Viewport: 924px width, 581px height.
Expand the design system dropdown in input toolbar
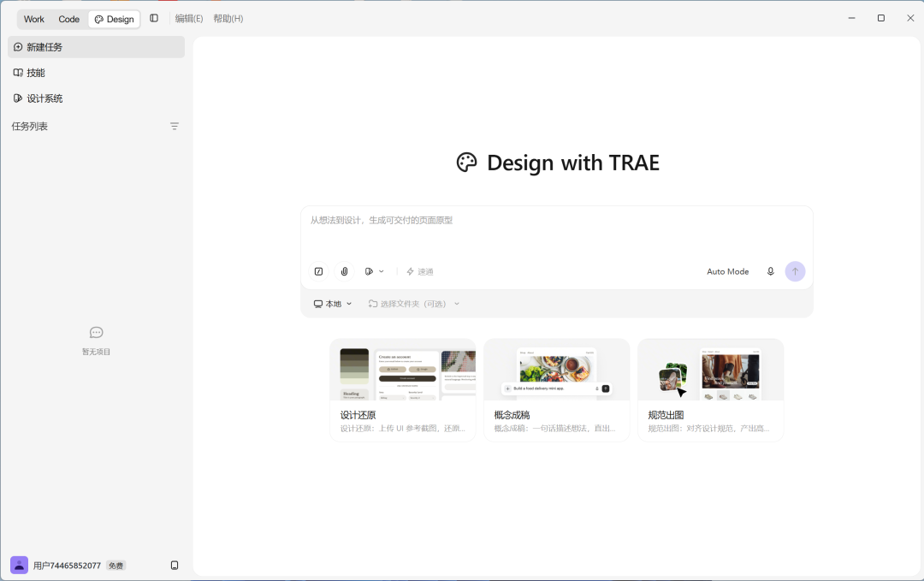point(374,271)
